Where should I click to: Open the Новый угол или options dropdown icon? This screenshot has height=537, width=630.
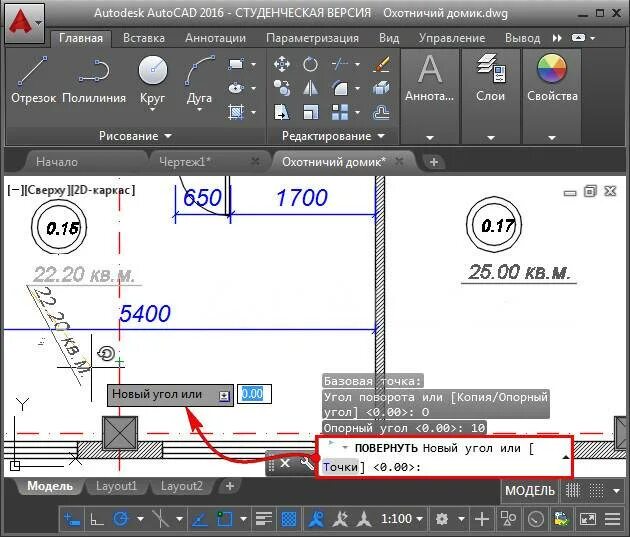(224, 396)
